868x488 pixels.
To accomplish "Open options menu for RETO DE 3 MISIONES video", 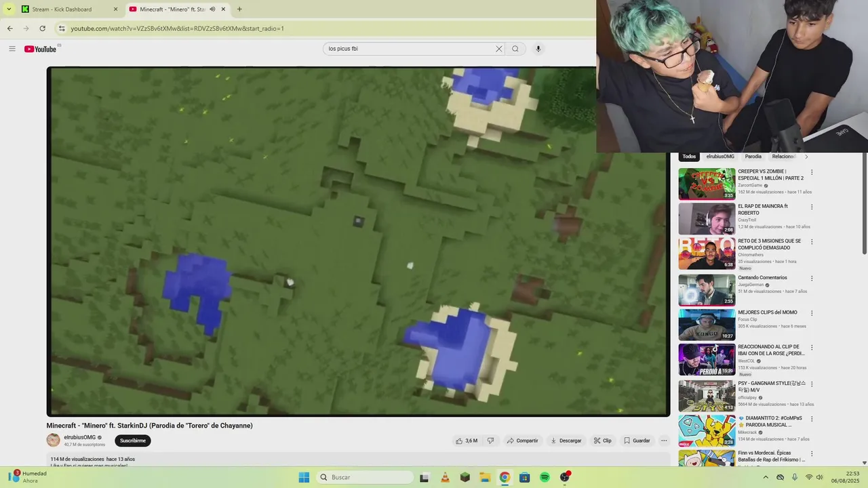I will pyautogui.click(x=812, y=242).
